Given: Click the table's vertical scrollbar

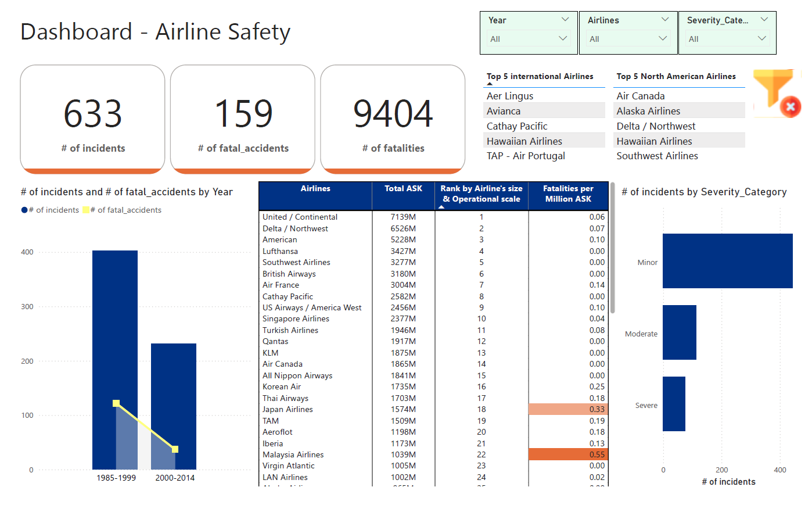Looking at the screenshot, I should pyautogui.click(x=612, y=250).
